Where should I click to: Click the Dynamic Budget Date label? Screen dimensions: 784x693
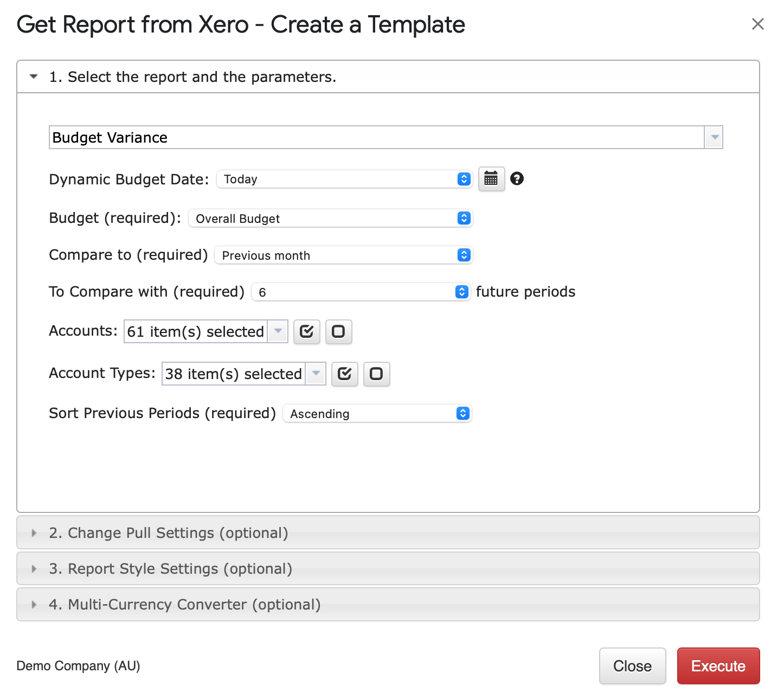pyautogui.click(x=129, y=179)
